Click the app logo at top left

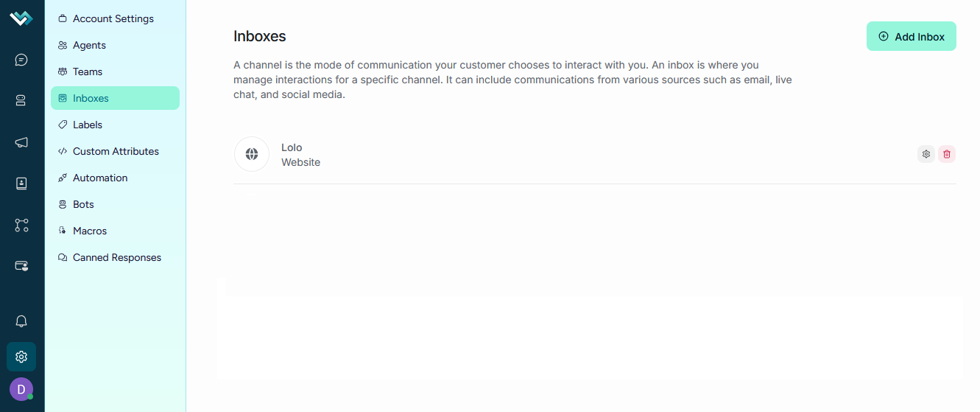pos(21,18)
